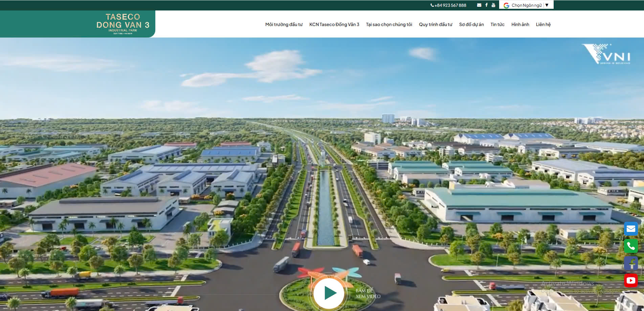Screen dimensions: 644x311
Task: Select Tại sao chọn chúng tôi menu item
Action: point(389,24)
